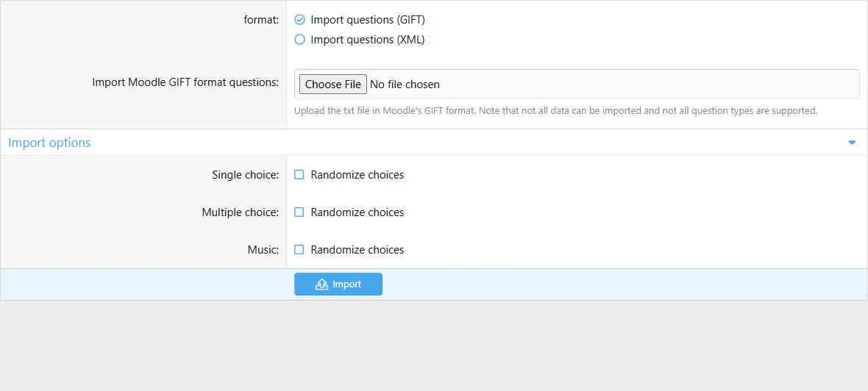Click the upload icon on the Import button
Viewport: 868px width, 391px height.
[x=321, y=284]
